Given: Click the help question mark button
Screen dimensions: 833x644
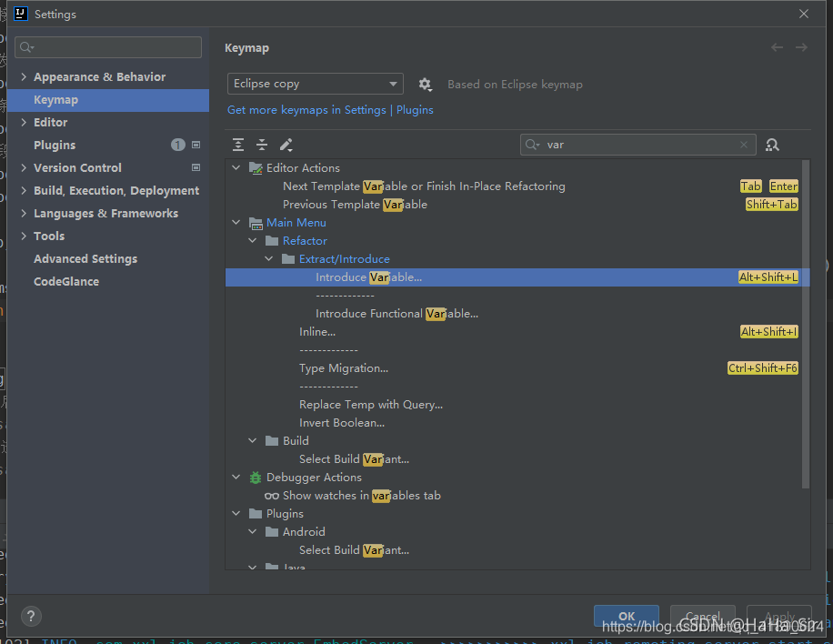Looking at the screenshot, I should [31, 616].
